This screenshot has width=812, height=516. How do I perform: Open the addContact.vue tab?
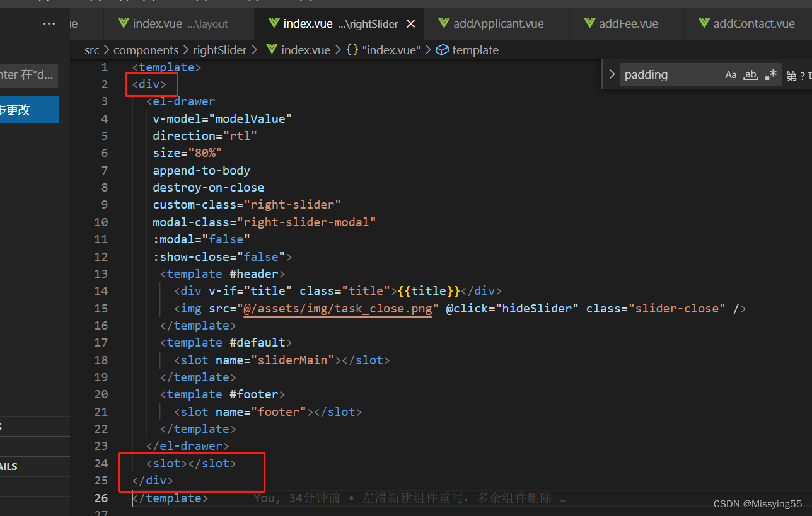tap(748, 24)
